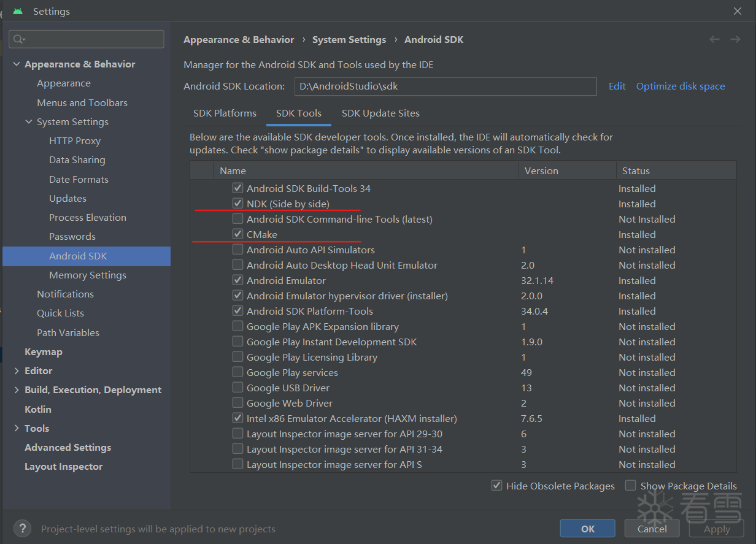
Task: Toggle the CMake checkbox
Action: 237,234
